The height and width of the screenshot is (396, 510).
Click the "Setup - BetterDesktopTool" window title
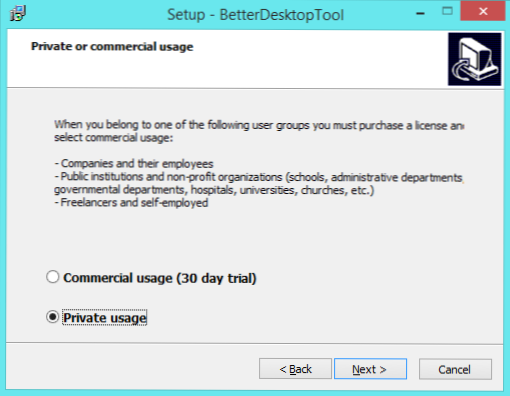255,15
